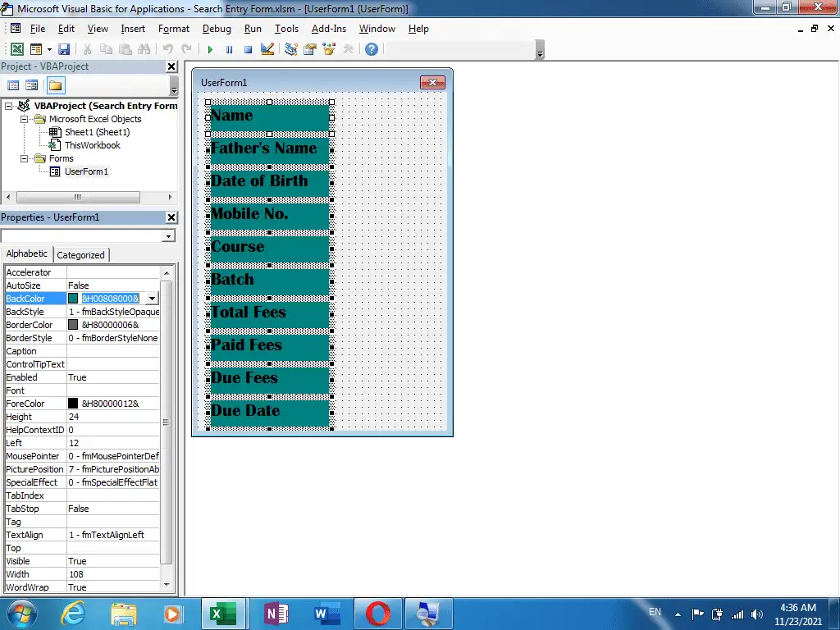Screen dimensions: 840x630
Task: Open the Debug menu
Action: pos(217,29)
